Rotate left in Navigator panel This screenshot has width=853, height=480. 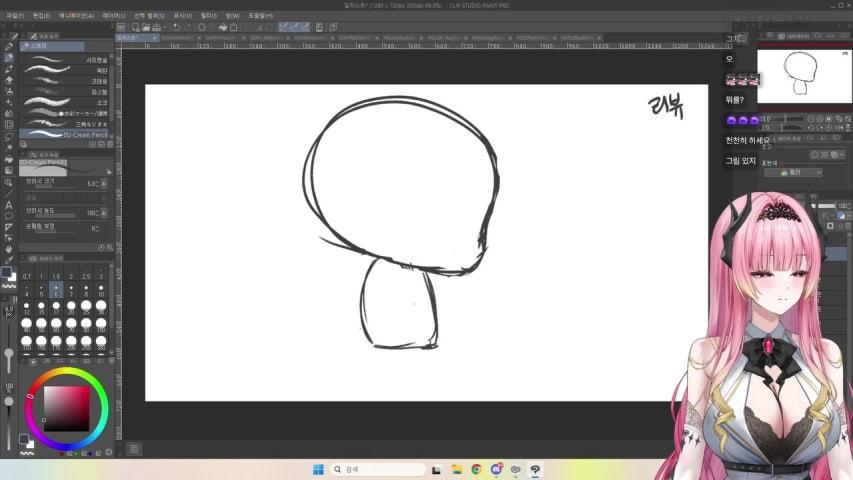[811, 127]
